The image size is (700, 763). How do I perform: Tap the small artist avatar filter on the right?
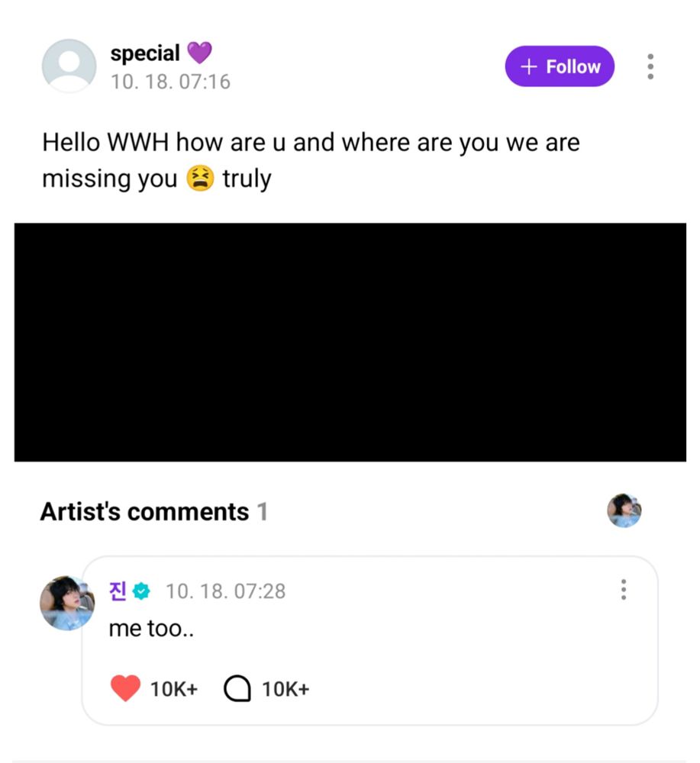[x=624, y=510]
